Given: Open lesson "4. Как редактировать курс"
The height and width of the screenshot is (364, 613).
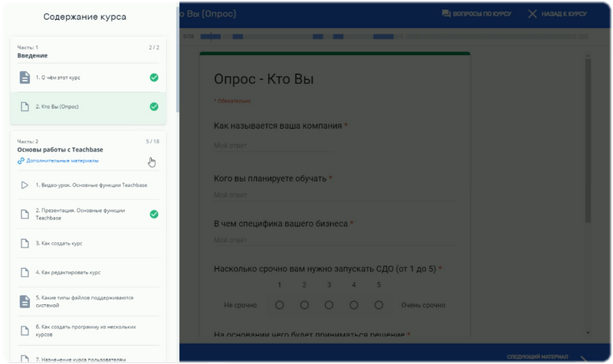Looking at the screenshot, I should pos(88,272).
